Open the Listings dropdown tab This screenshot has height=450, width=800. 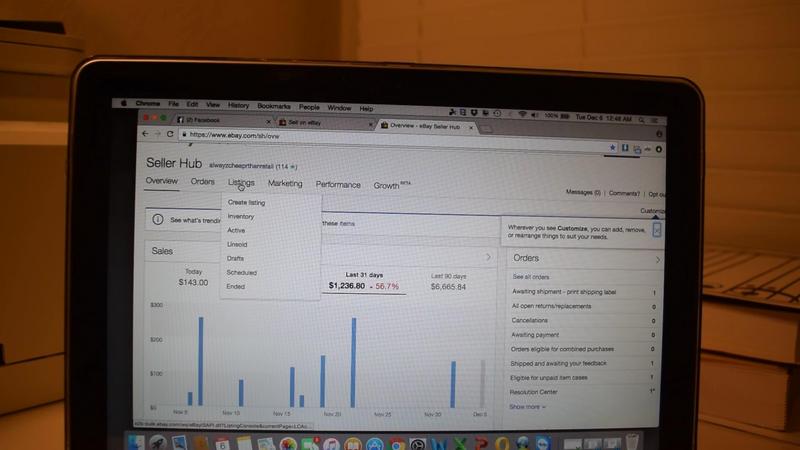point(241,183)
